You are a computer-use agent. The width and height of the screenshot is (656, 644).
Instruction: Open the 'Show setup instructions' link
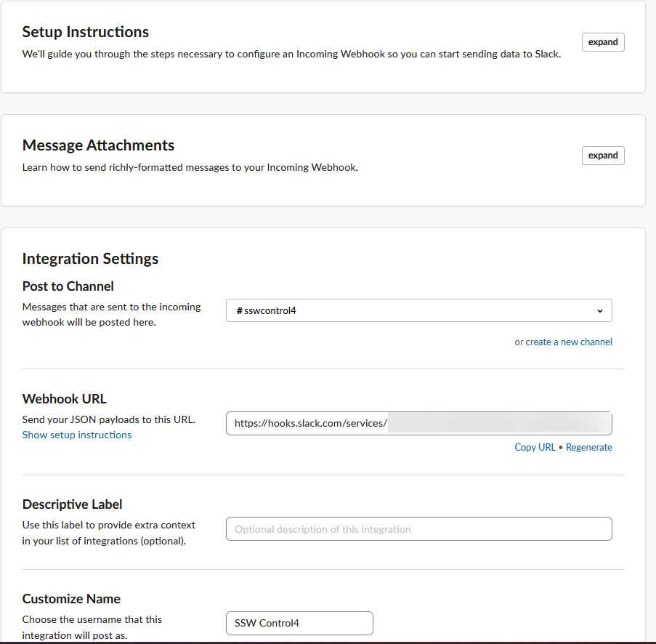point(77,435)
